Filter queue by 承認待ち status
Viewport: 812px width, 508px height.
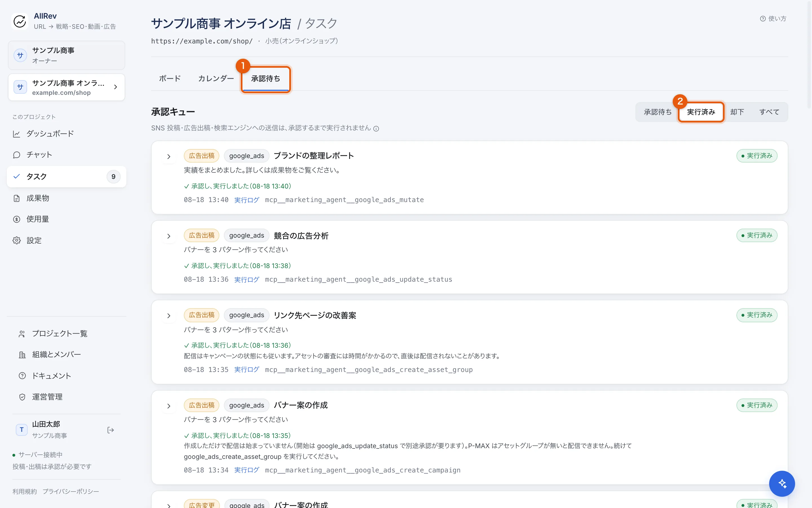pyautogui.click(x=658, y=112)
